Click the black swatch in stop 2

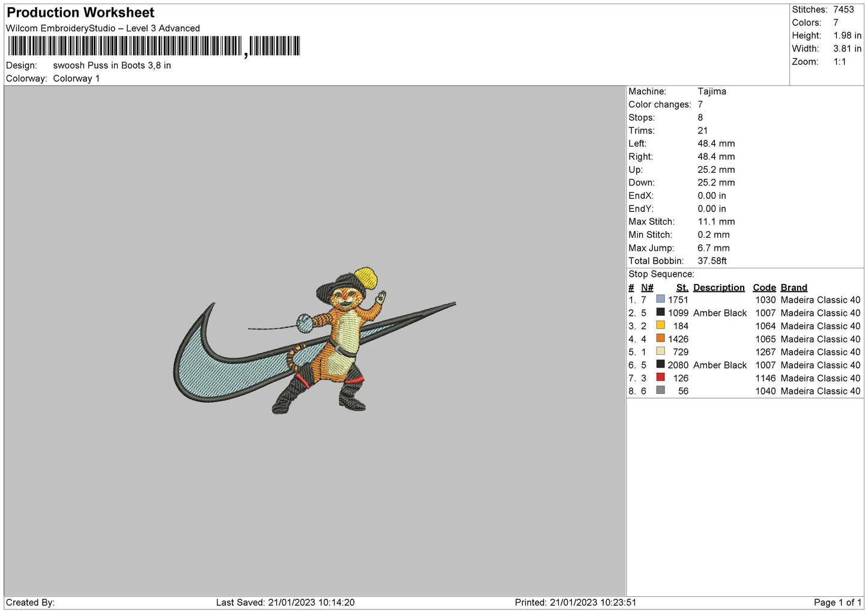(661, 312)
